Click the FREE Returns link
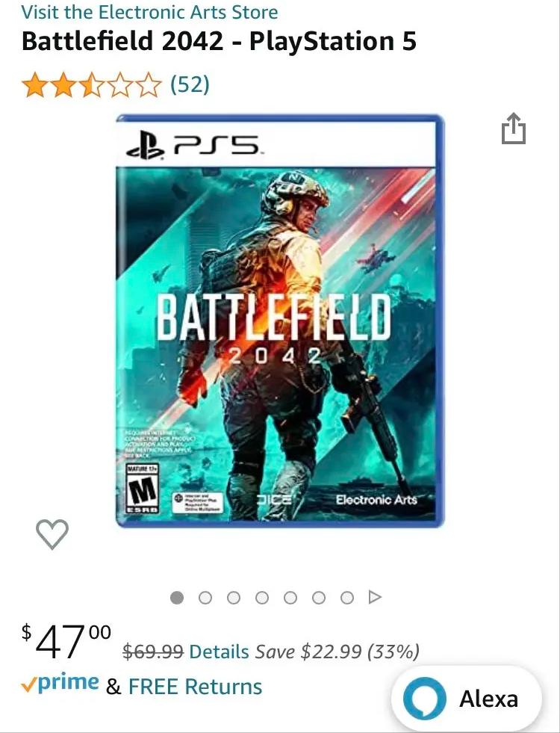This screenshot has height=733, width=560. (195, 687)
